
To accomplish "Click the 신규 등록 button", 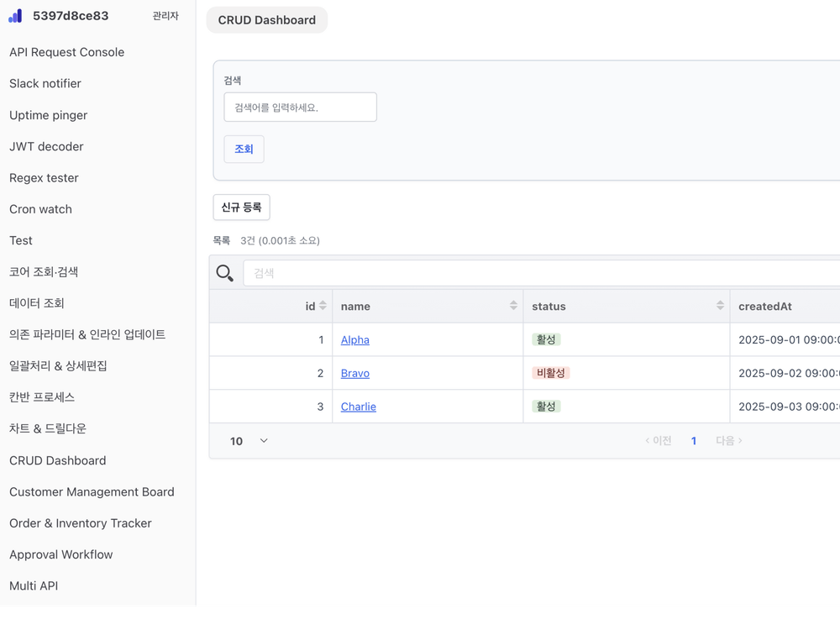I will [241, 207].
